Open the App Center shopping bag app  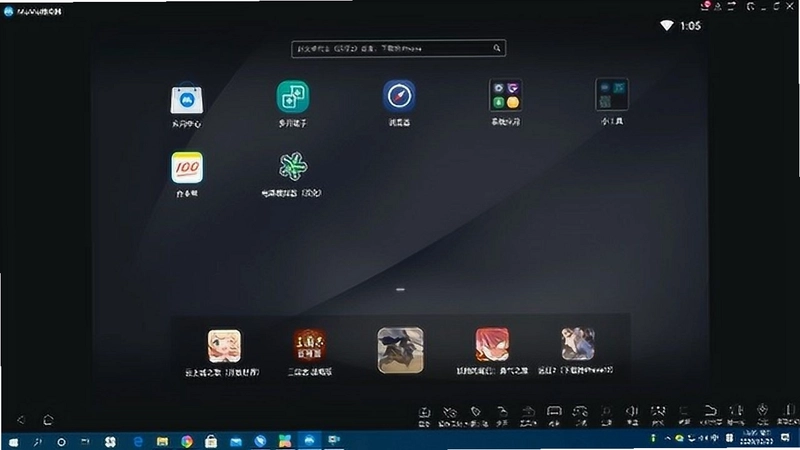tap(187, 98)
